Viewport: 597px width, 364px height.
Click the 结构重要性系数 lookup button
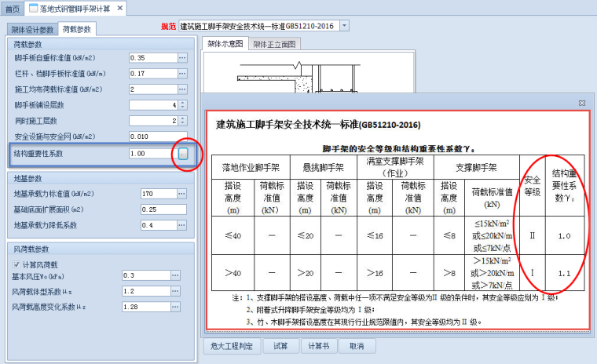click(x=182, y=154)
